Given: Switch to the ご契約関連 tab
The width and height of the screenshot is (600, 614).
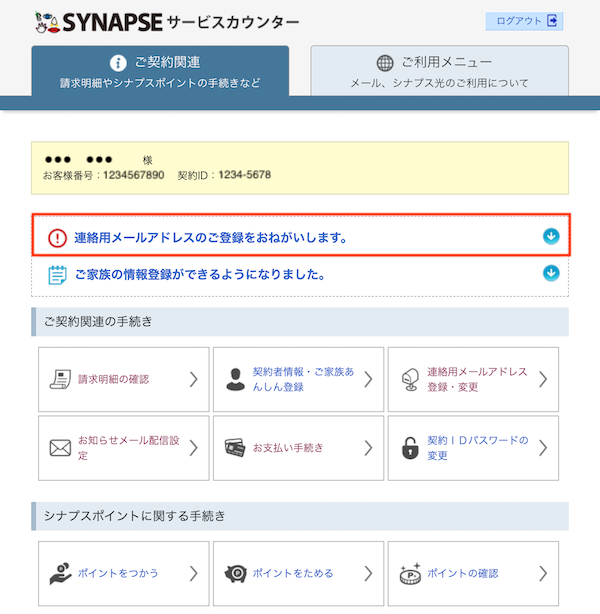Looking at the screenshot, I should tap(160, 72).
